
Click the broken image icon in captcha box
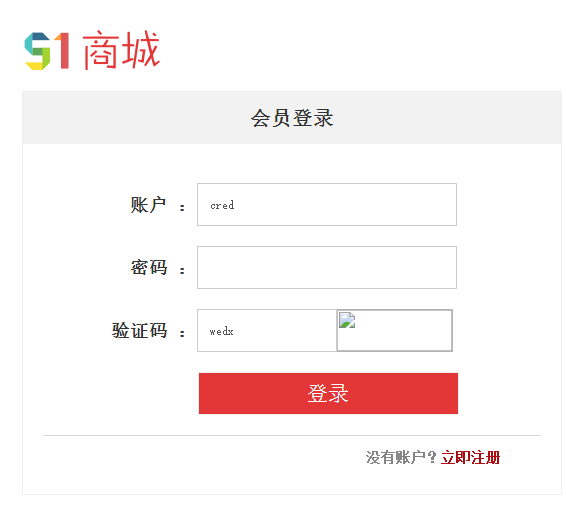pyautogui.click(x=347, y=320)
